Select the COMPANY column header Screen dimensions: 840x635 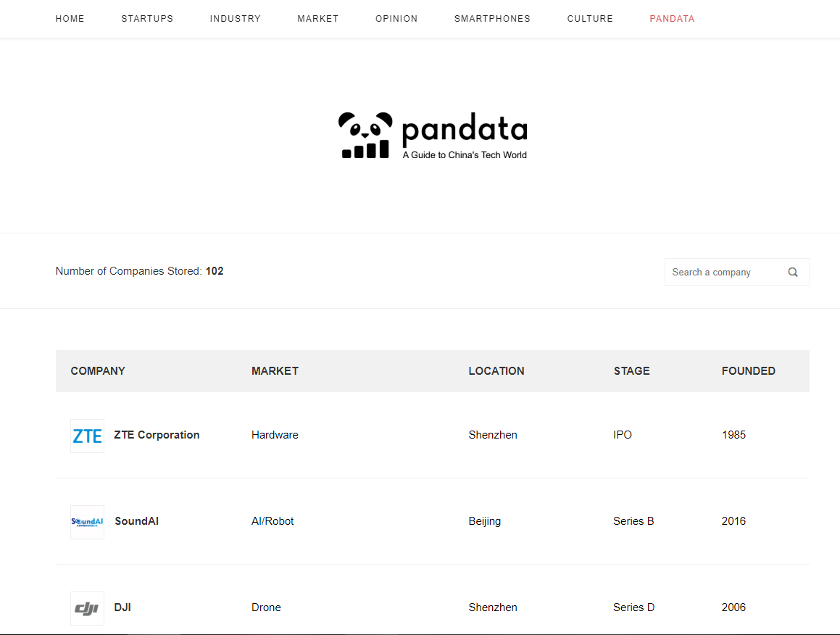[x=98, y=370]
